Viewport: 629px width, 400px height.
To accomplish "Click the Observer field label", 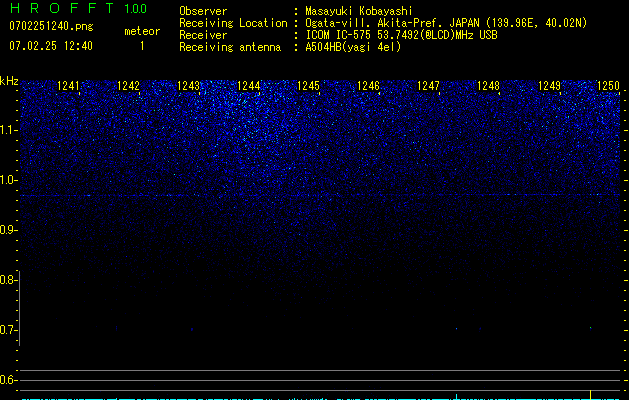I will point(203,11).
